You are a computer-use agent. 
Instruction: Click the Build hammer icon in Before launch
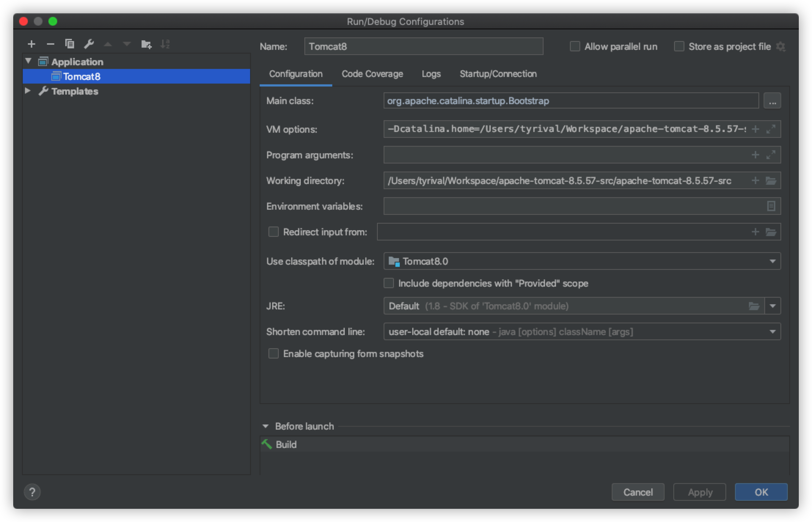(267, 444)
